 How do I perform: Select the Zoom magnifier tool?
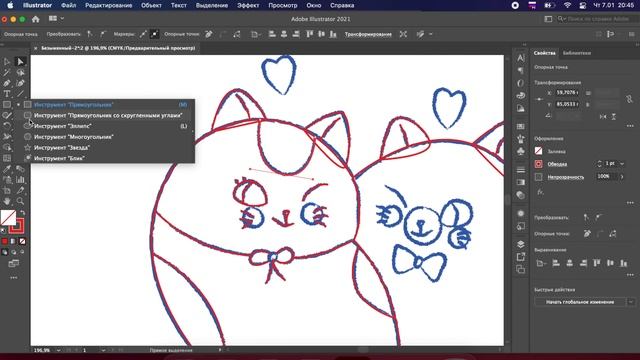coord(20,201)
